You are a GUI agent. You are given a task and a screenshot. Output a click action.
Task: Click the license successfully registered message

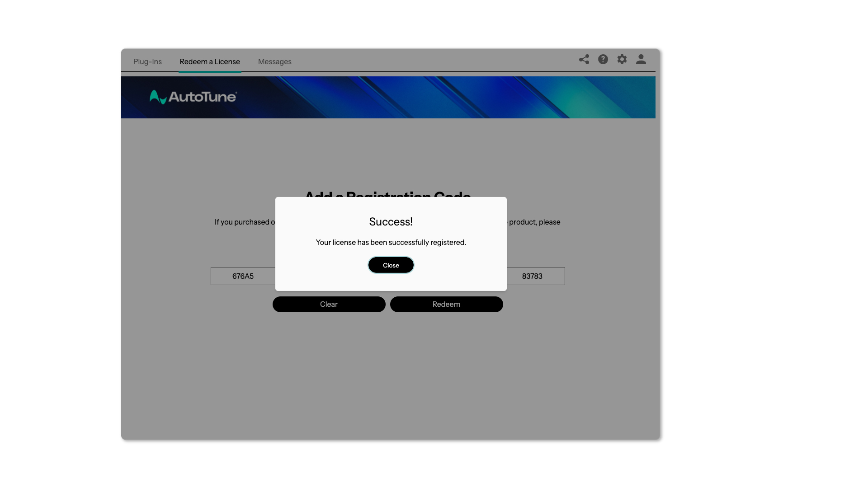(x=391, y=243)
